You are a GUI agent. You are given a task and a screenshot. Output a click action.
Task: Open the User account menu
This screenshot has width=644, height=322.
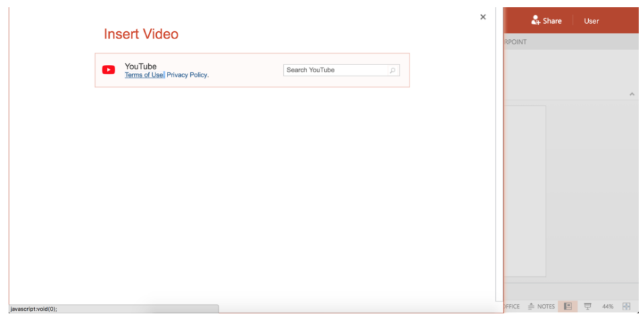591,21
